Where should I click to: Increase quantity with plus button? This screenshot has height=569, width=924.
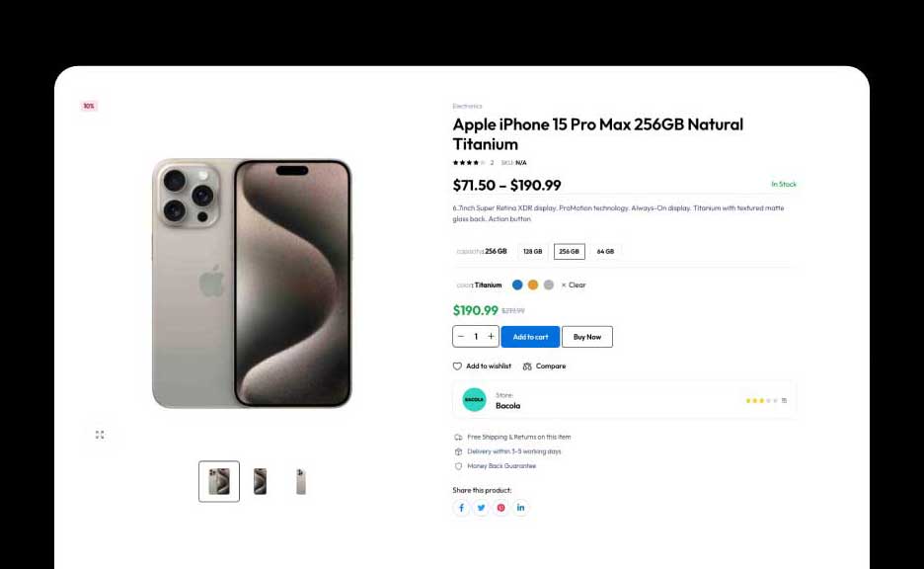click(491, 337)
